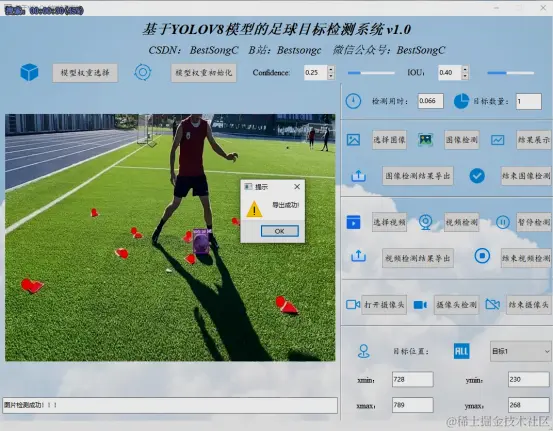The image size is (554, 432).
Task: Open the 目标1 target dropdown
Action: coord(520,351)
